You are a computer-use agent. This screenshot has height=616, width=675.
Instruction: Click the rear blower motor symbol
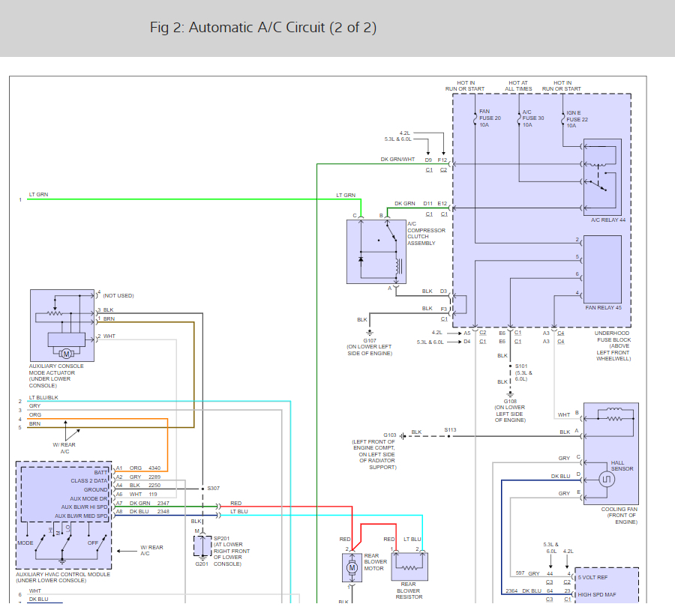(352, 568)
